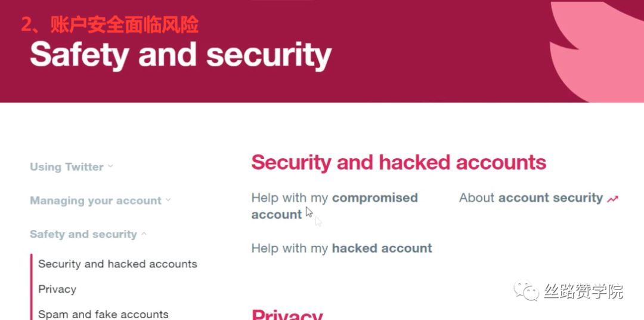
Task: Click the Privacy section heading
Action: click(x=287, y=314)
